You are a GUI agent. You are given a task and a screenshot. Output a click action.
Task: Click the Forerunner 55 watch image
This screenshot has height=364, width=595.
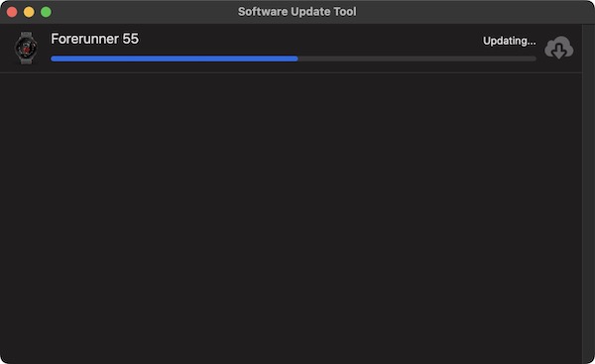(26, 49)
